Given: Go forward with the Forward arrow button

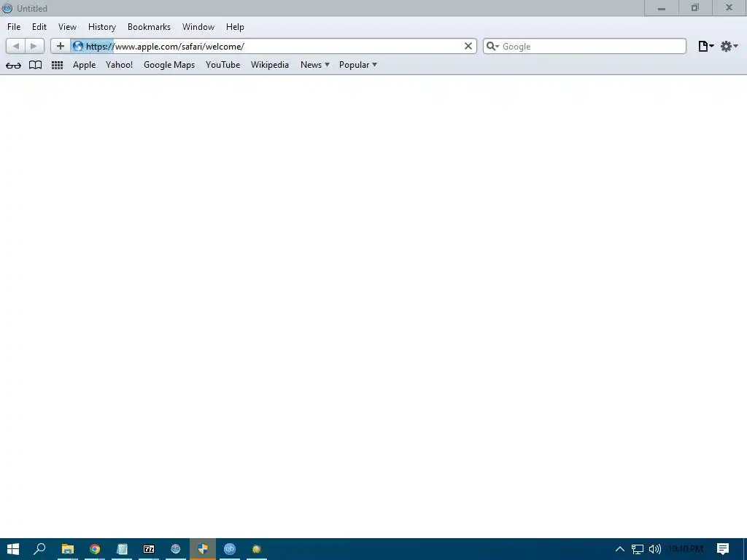Looking at the screenshot, I should coord(34,46).
